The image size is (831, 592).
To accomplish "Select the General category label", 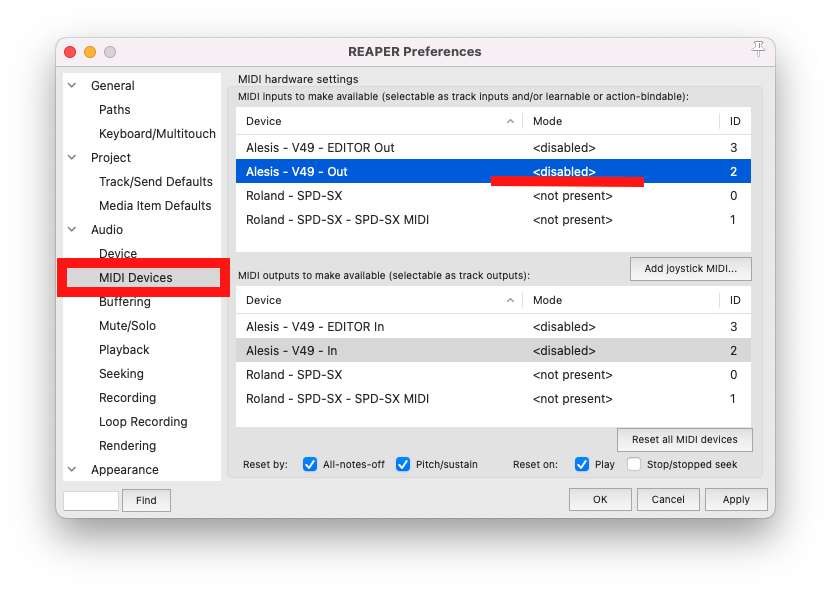I will click(112, 85).
